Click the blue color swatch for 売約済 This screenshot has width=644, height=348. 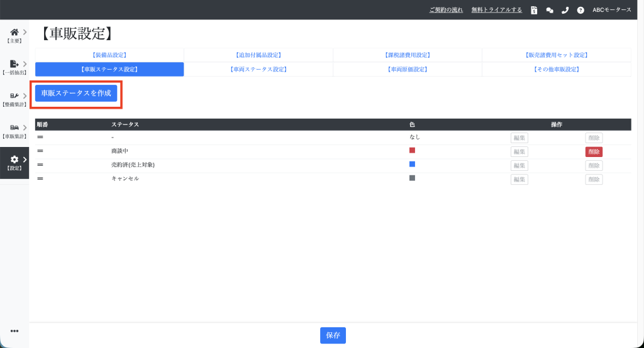pyautogui.click(x=413, y=164)
